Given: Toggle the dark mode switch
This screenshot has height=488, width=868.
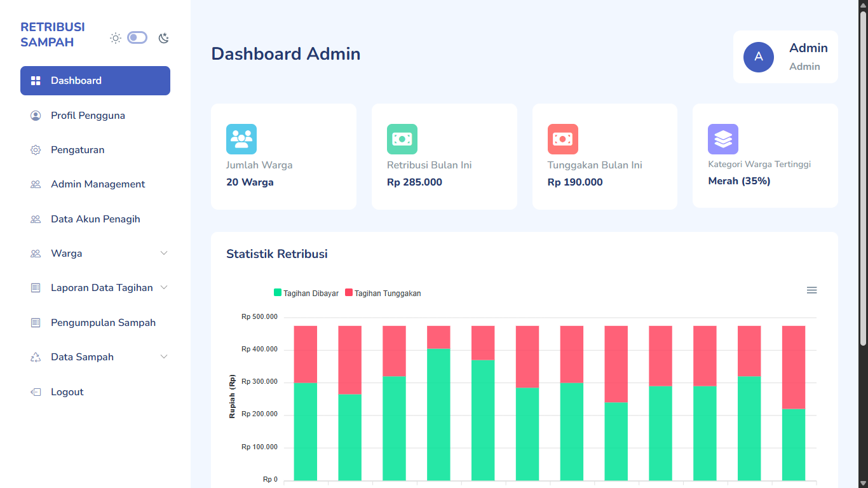Looking at the screenshot, I should click(137, 37).
